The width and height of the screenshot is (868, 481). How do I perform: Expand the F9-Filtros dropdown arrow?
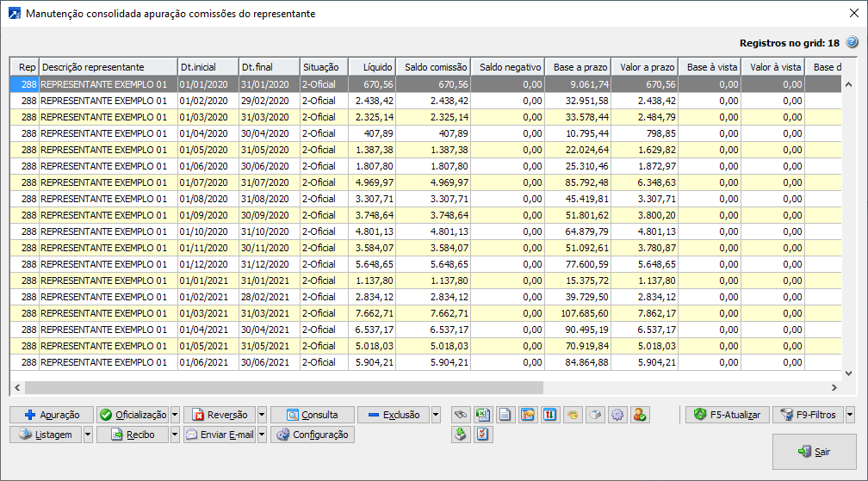(x=851, y=415)
